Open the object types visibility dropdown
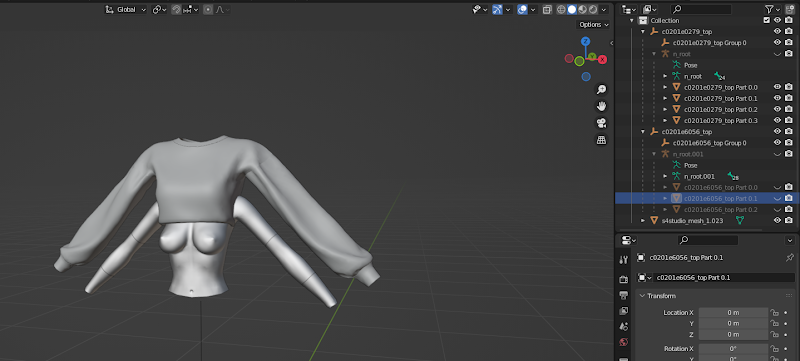 (480, 9)
